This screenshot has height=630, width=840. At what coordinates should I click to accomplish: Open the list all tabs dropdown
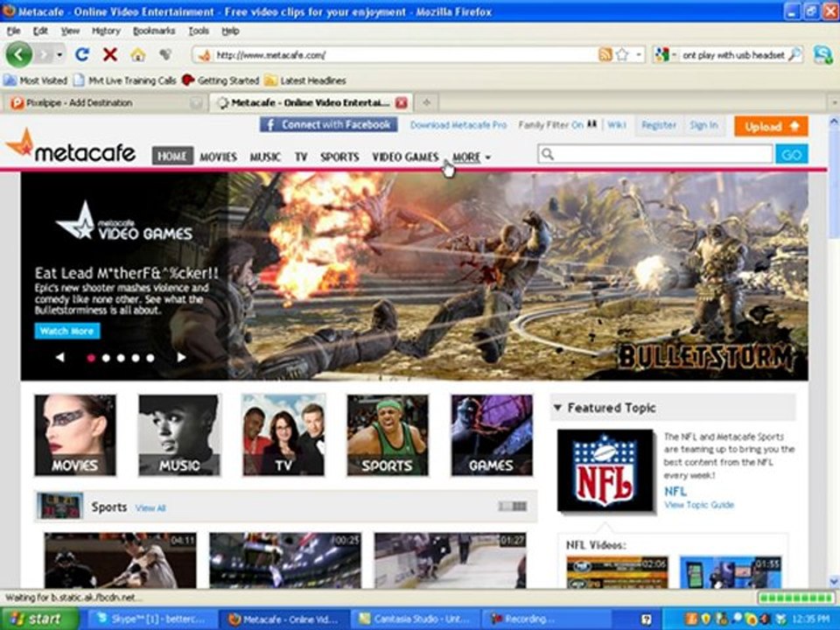pyautogui.click(x=834, y=103)
